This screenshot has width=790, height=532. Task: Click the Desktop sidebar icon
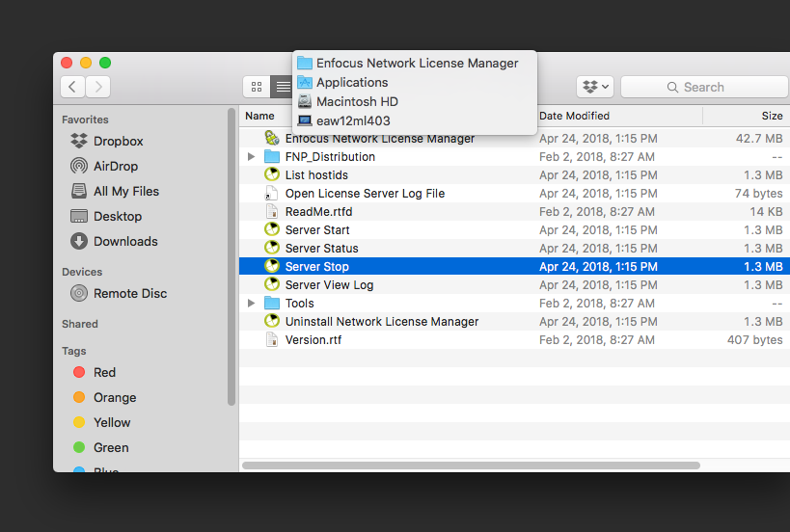pos(78,217)
